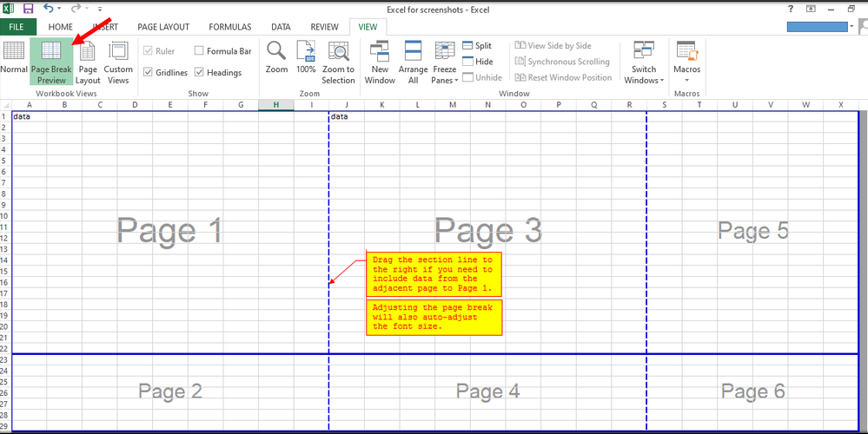The image size is (868, 434).
Task: Switch to Normal workbook view
Action: click(x=14, y=58)
